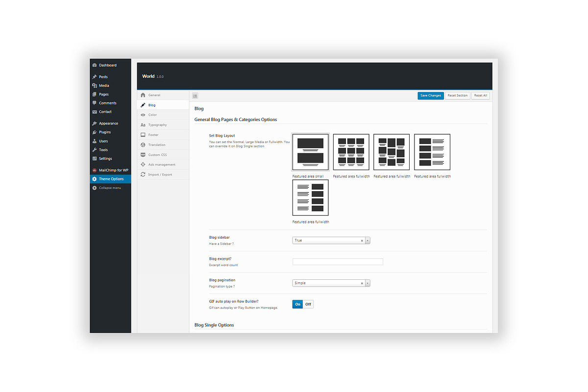Click the Blog excerpt word count field
588x392 pixels.
tap(338, 262)
